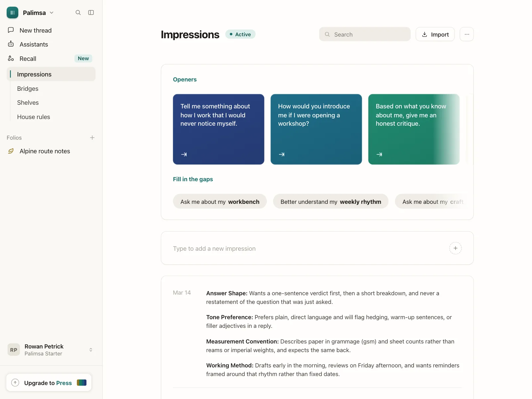Click the sidebar search magnifier icon
The height and width of the screenshot is (399, 532).
pos(78,13)
